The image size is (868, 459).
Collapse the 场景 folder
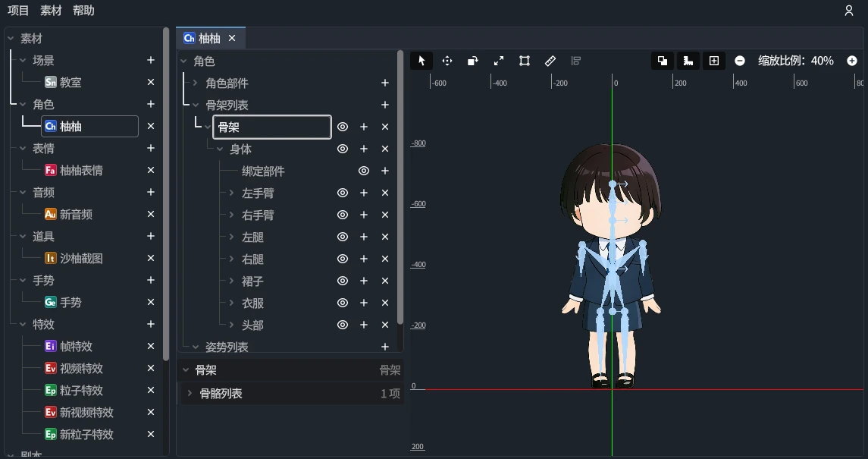(23, 61)
